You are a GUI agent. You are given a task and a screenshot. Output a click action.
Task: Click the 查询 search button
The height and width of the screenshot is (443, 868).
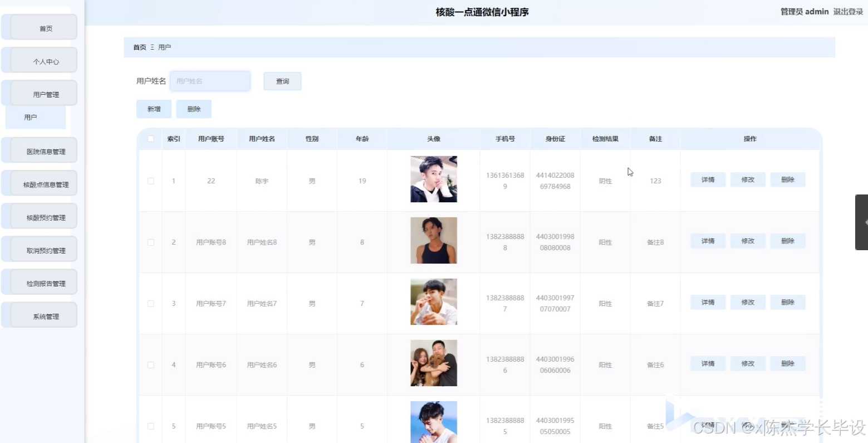click(282, 81)
